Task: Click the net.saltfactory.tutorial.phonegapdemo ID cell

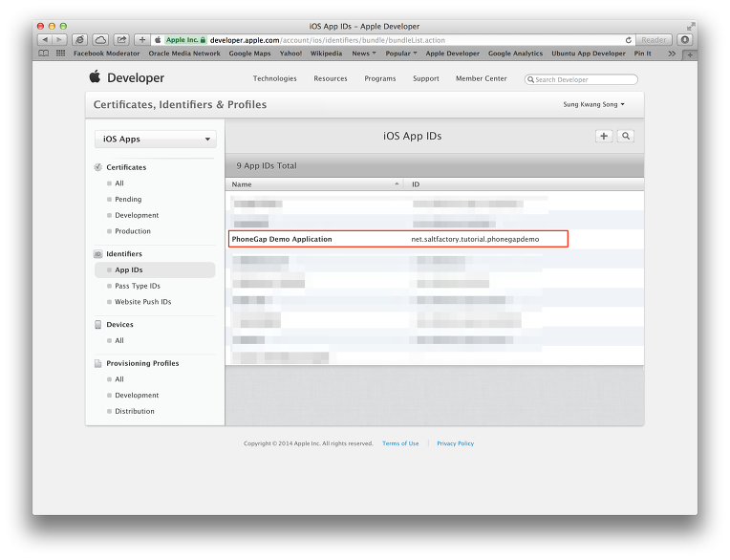Action: [x=475, y=239]
